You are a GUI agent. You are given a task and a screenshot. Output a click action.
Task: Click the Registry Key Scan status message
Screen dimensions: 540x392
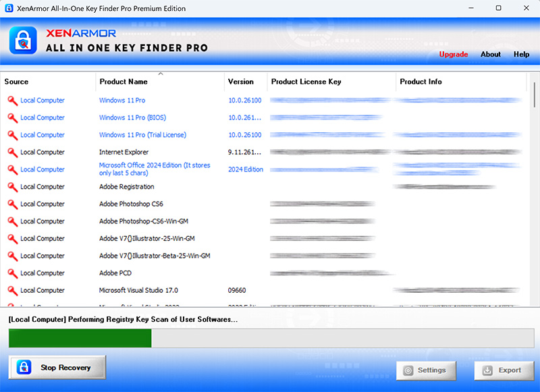pos(123,319)
